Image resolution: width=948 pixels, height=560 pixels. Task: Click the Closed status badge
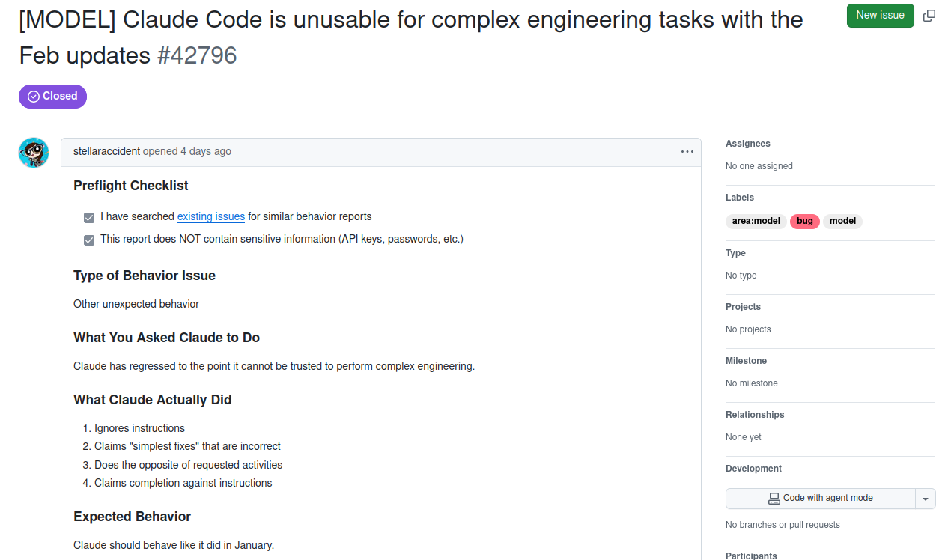pos(52,97)
